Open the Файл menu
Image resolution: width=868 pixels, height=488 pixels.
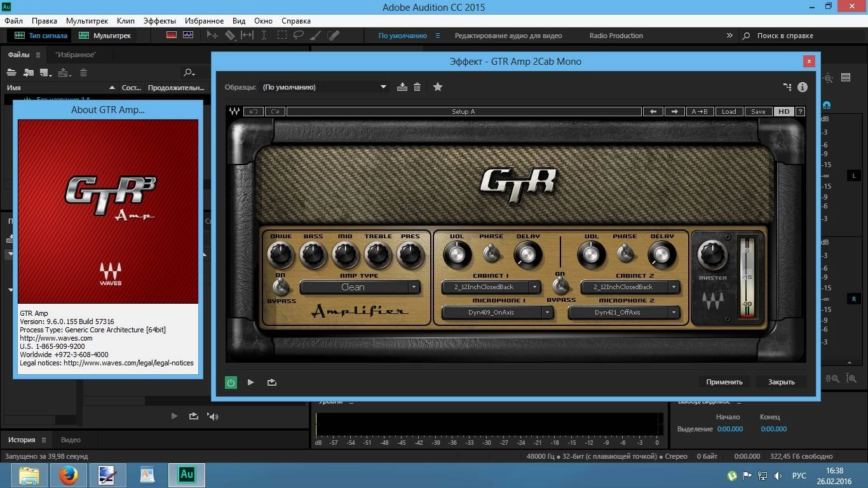pyautogui.click(x=13, y=21)
